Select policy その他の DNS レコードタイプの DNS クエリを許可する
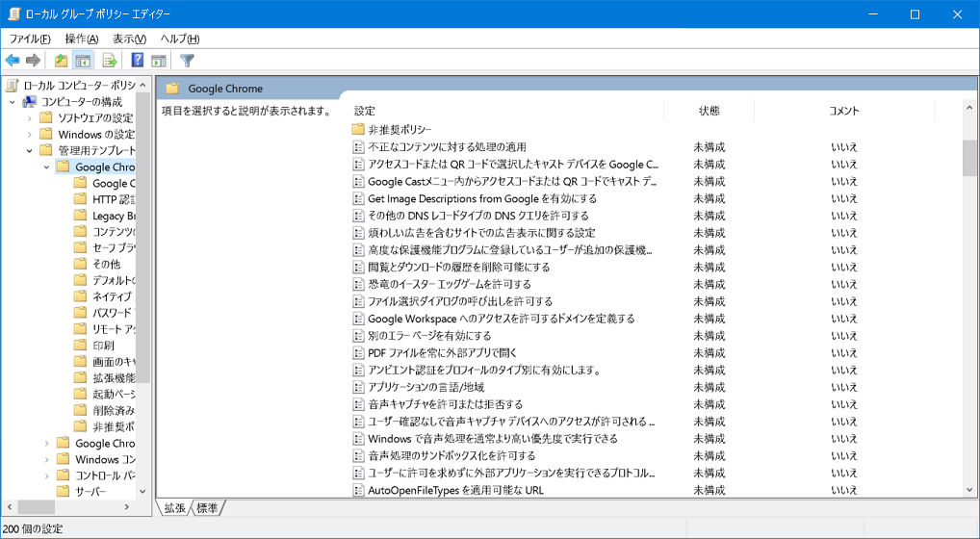This screenshot has width=980, height=539. click(x=478, y=217)
